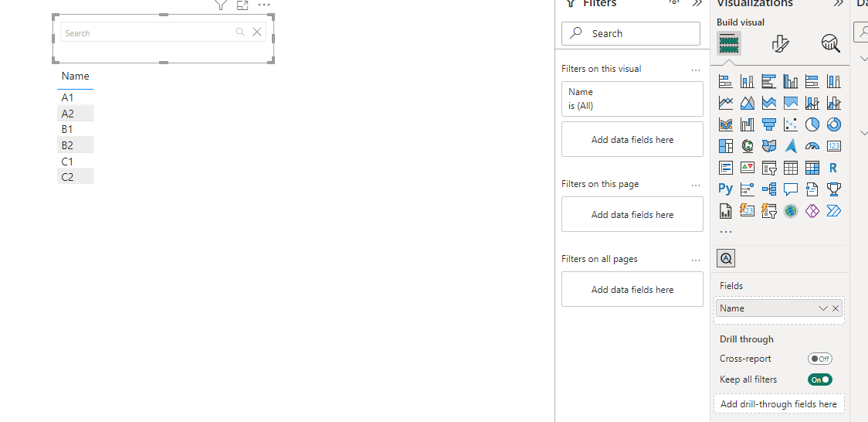
Task: Show the visual's filter funnel icon
Action: tap(221, 5)
